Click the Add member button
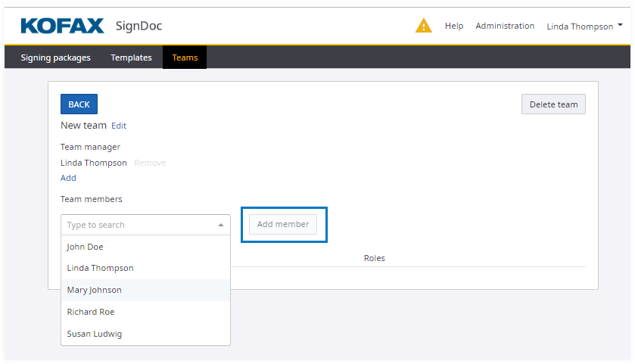This screenshot has height=364, width=635. tap(283, 224)
